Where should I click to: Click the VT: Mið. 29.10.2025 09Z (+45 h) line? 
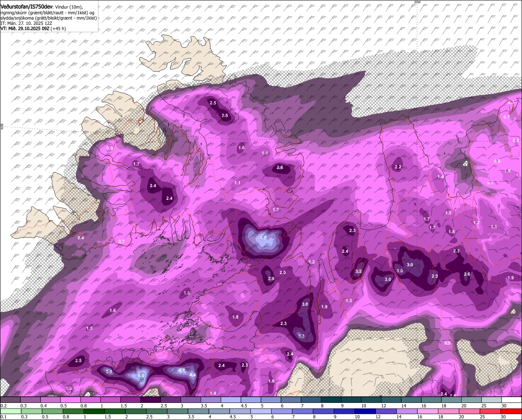coord(33,29)
